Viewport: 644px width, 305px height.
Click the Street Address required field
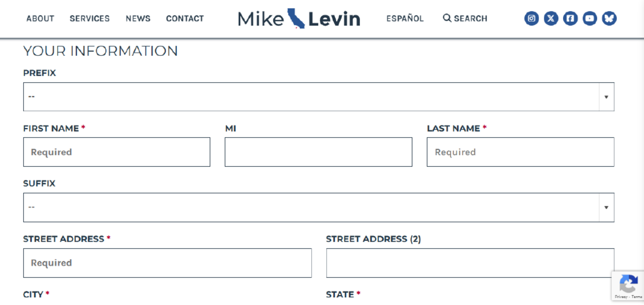(x=167, y=263)
